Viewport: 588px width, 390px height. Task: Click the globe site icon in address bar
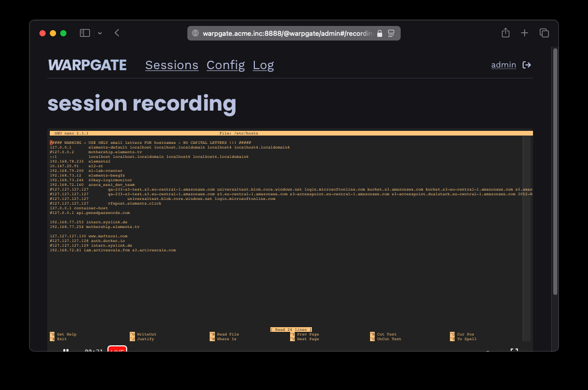(x=195, y=33)
